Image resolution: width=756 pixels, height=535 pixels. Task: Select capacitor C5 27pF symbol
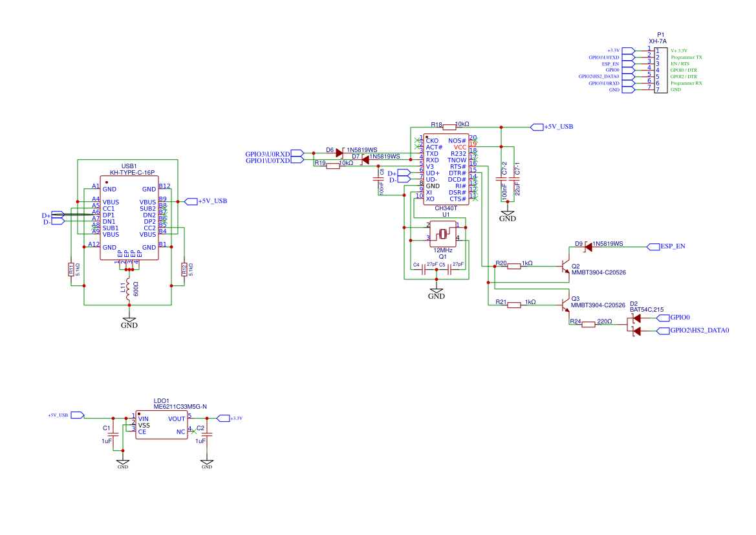[449, 270]
